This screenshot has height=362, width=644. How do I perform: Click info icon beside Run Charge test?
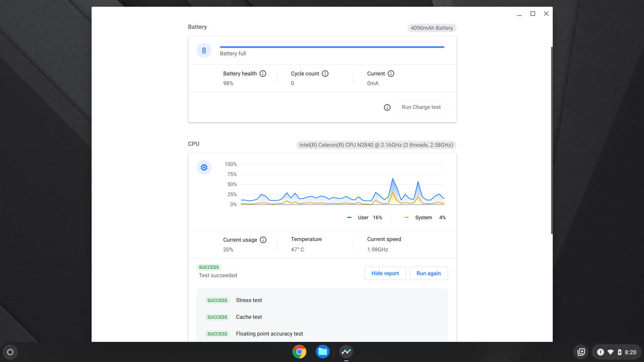[x=387, y=107]
